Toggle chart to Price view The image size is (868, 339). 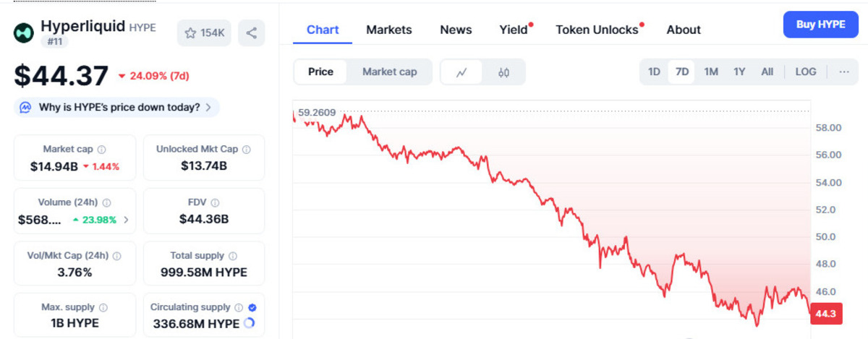320,72
